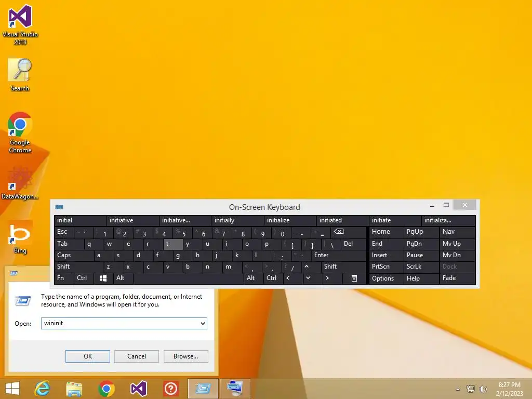Choose the 'initiated' text prediction

coord(342,220)
